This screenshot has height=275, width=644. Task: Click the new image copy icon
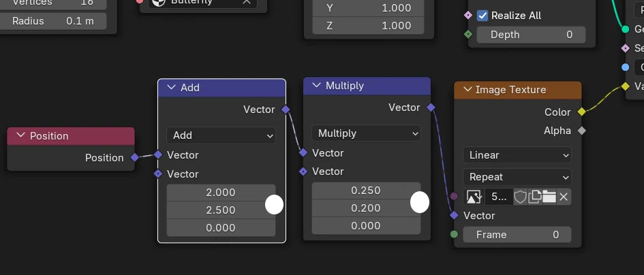pyautogui.click(x=534, y=197)
